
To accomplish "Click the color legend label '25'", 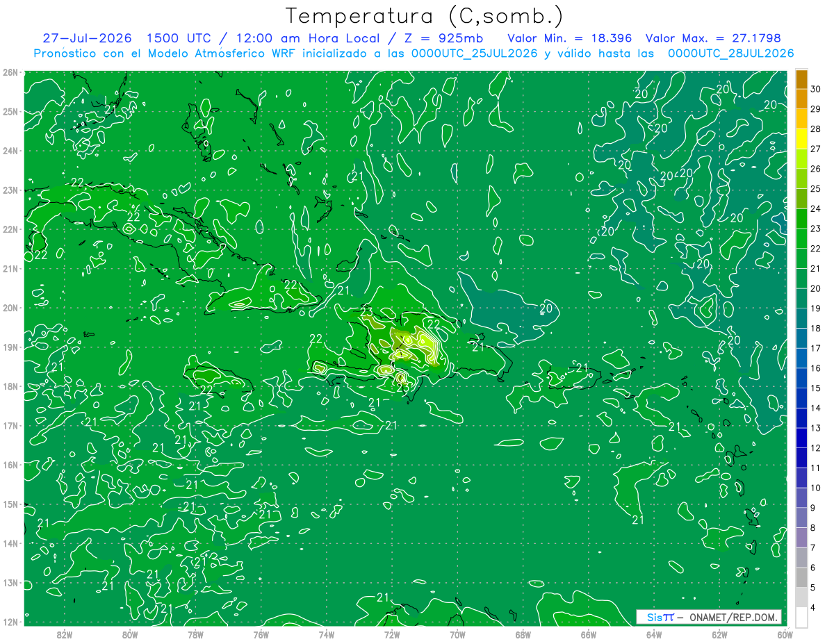I will 816,189.
